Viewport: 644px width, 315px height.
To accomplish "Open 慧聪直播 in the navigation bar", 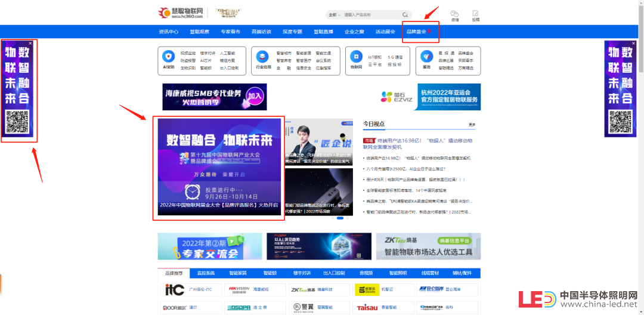I will (x=323, y=32).
